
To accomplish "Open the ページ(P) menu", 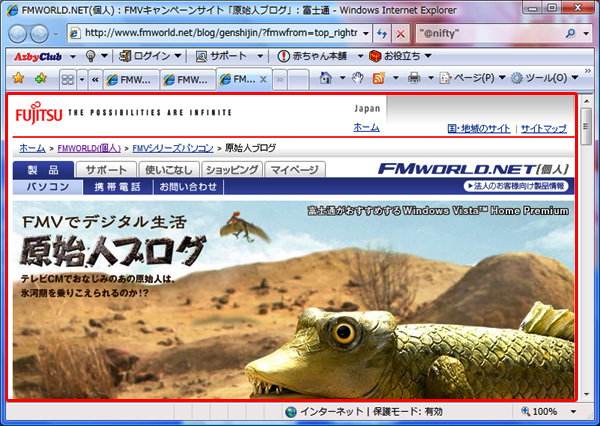I will 473,78.
